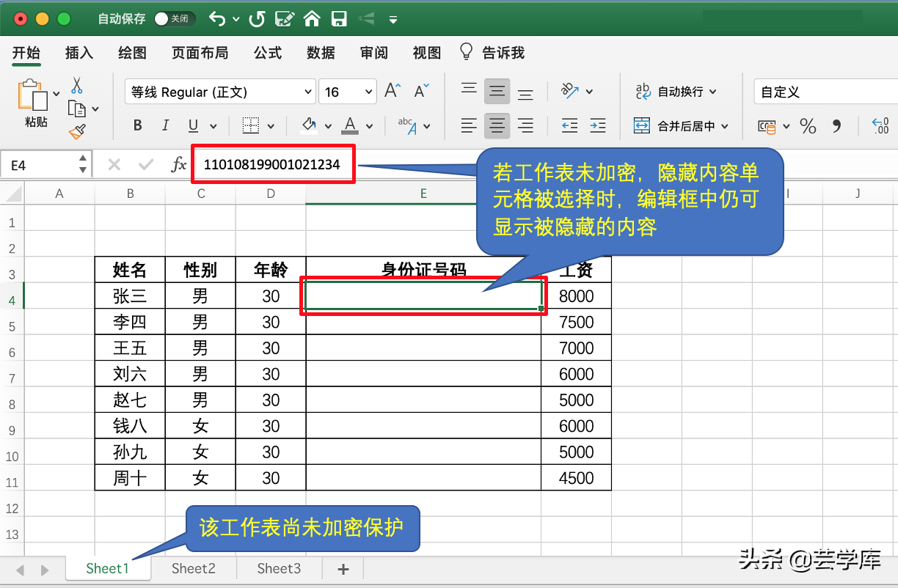This screenshot has height=588, width=898.
Task: Click the Increase Decimal icon
Action: pyautogui.click(x=880, y=126)
